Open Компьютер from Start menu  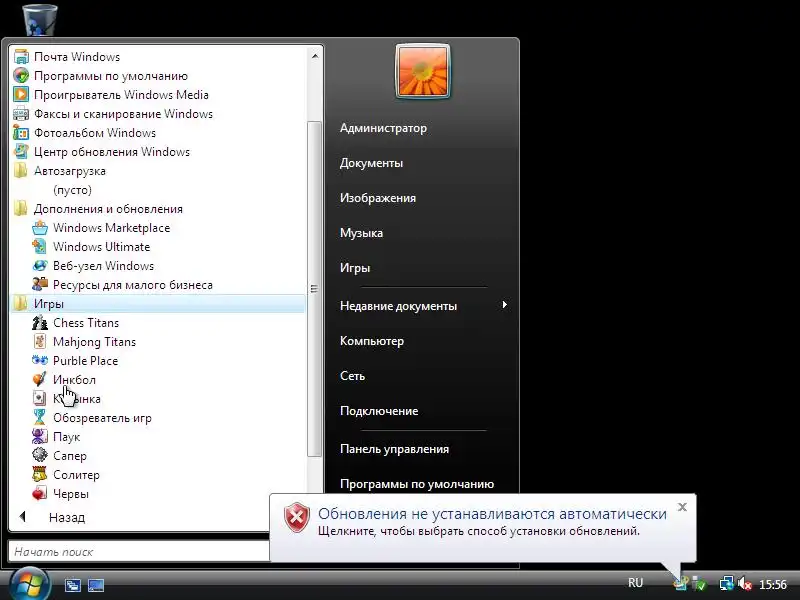[372, 341]
